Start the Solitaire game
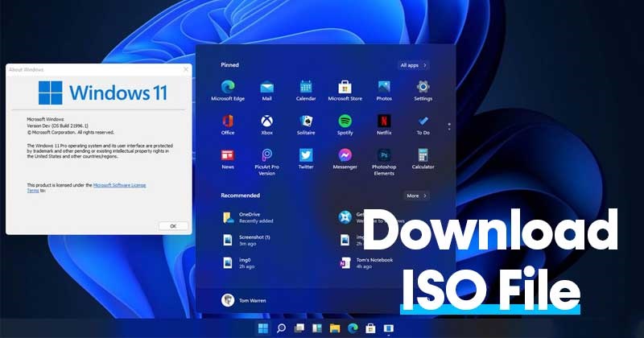644x338 pixels. tap(306, 125)
